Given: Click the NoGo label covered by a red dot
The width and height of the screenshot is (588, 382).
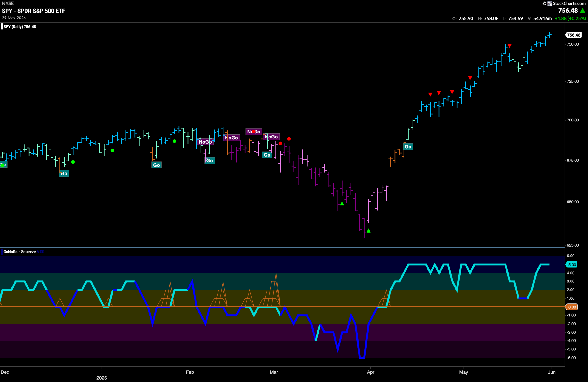Looking at the screenshot, I should pyautogui.click(x=254, y=132).
